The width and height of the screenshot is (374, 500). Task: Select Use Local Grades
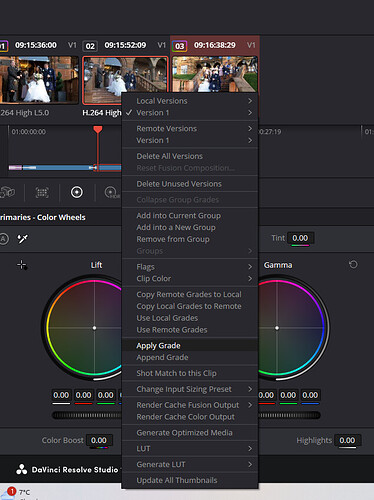coord(190,318)
